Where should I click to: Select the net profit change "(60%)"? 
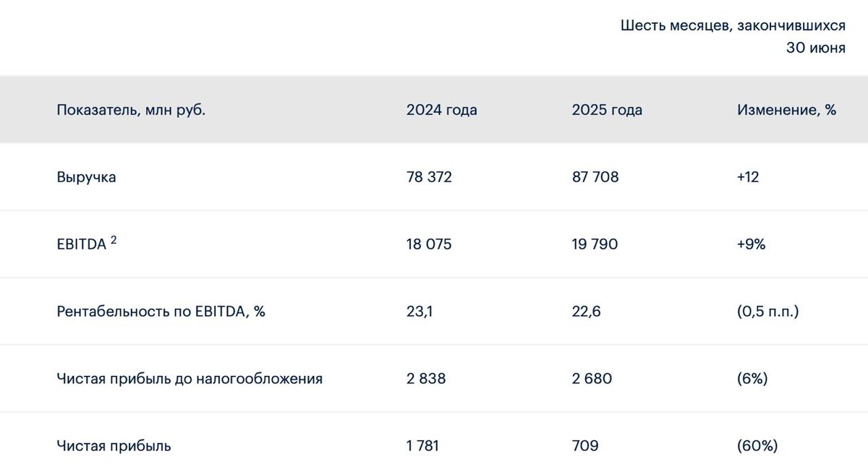point(757,446)
